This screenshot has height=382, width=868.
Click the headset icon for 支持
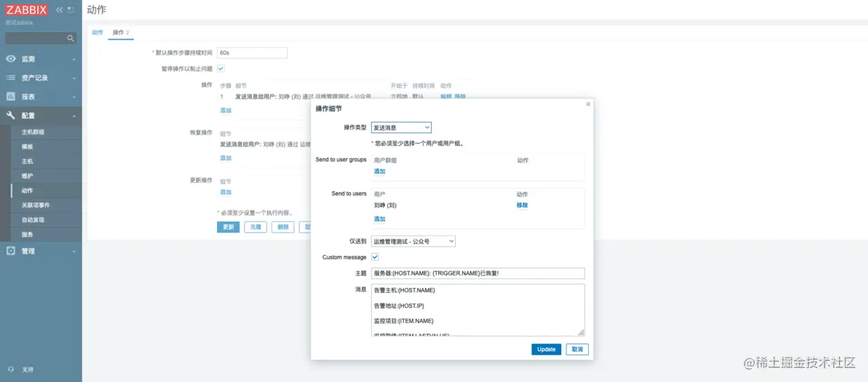(10, 369)
